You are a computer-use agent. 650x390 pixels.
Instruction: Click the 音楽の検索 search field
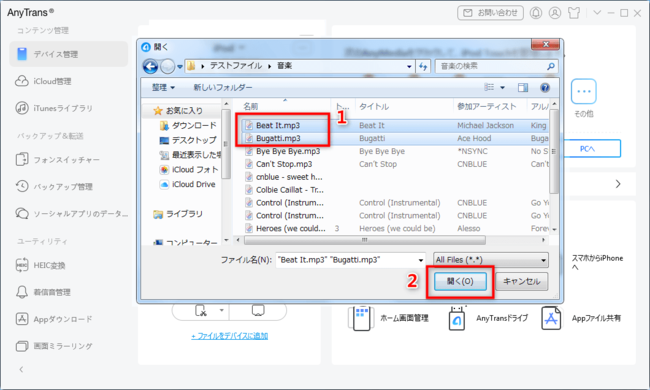click(496, 66)
